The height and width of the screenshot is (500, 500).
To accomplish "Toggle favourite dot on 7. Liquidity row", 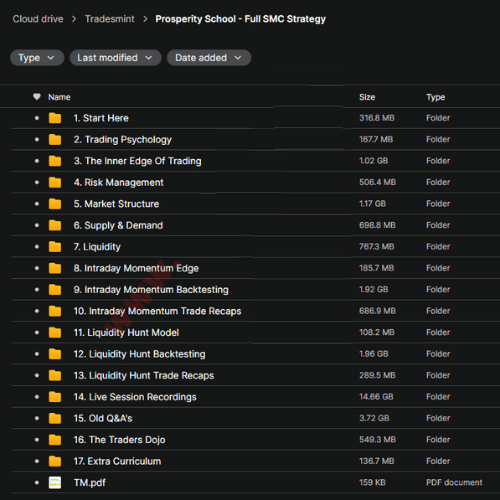I will 37,247.
